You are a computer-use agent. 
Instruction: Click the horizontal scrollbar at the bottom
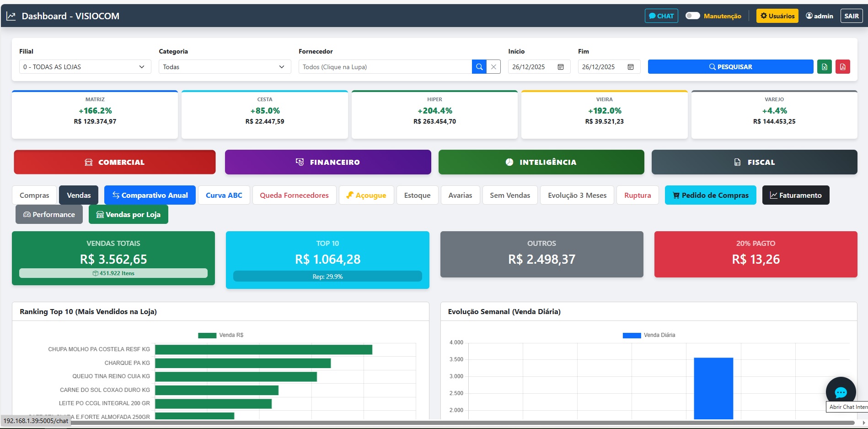pyautogui.click(x=434, y=424)
